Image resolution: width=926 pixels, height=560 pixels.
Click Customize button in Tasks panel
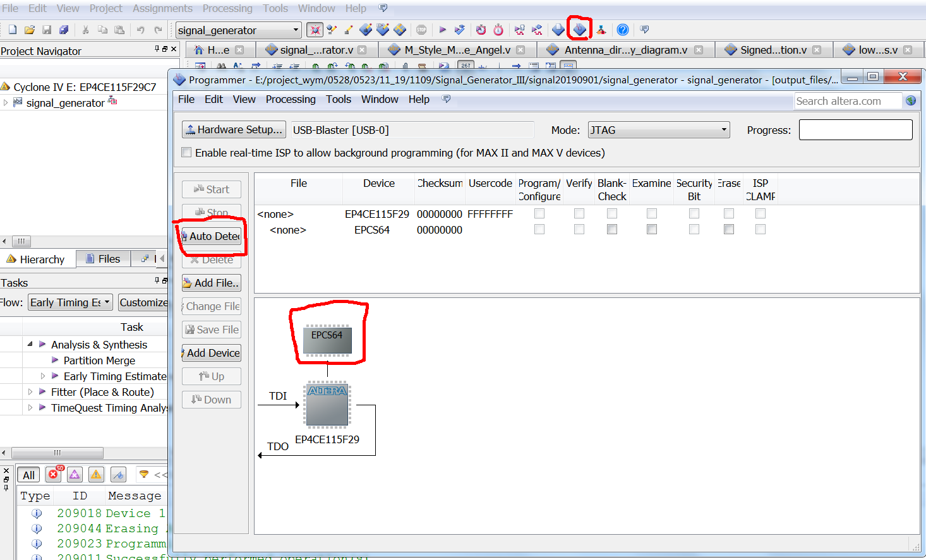coord(143,302)
